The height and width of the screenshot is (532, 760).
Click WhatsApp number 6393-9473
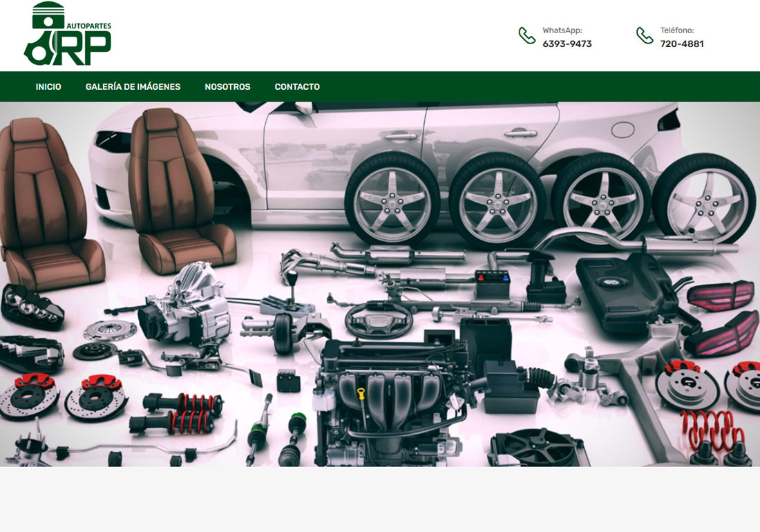click(x=567, y=44)
